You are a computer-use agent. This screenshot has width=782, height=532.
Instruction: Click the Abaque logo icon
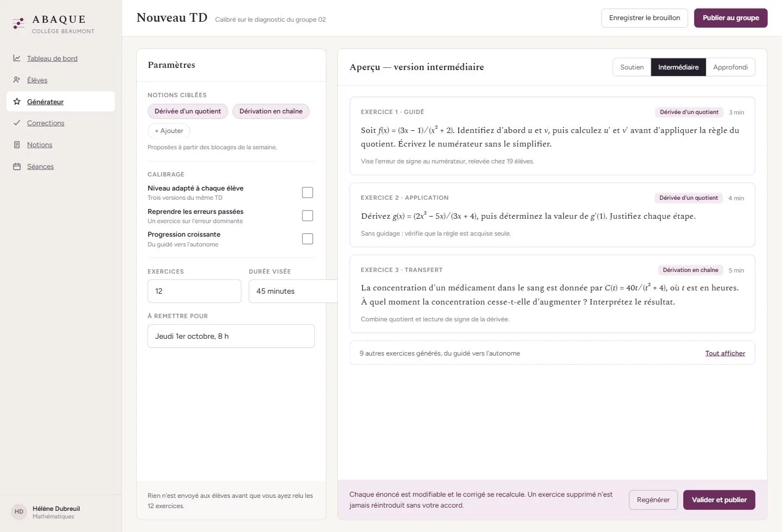[18, 23]
